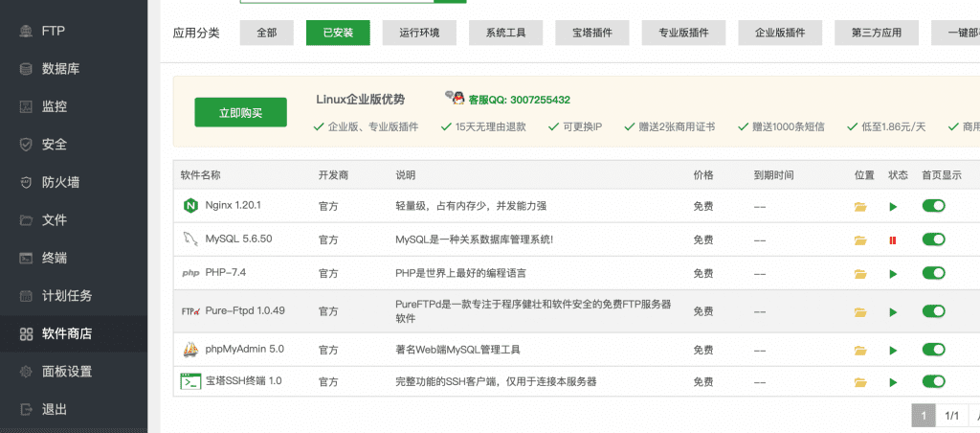
Task: Click the 著名Web端MySQL管理工具 description
Action: pos(457,349)
